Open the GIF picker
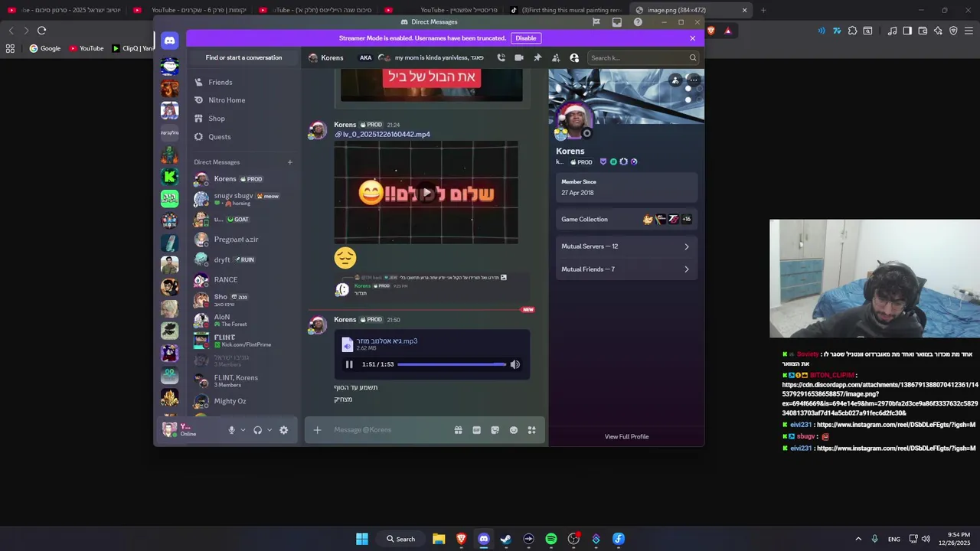 click(476, 430)
